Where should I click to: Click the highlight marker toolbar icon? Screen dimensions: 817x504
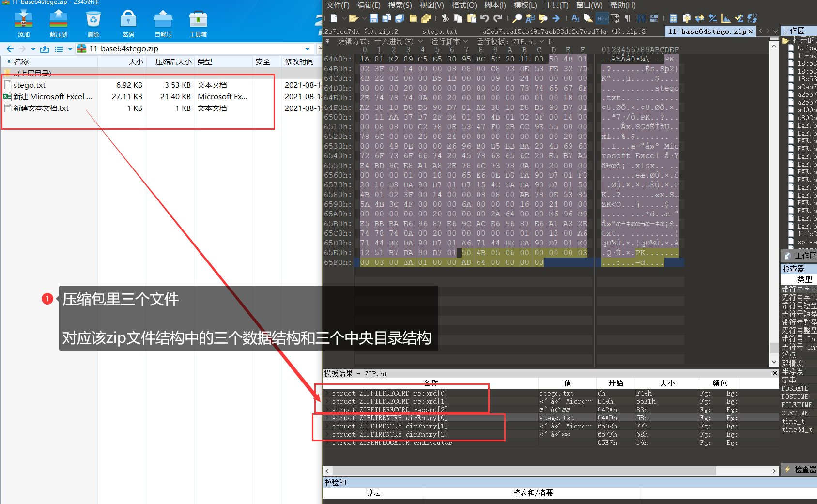588,18
